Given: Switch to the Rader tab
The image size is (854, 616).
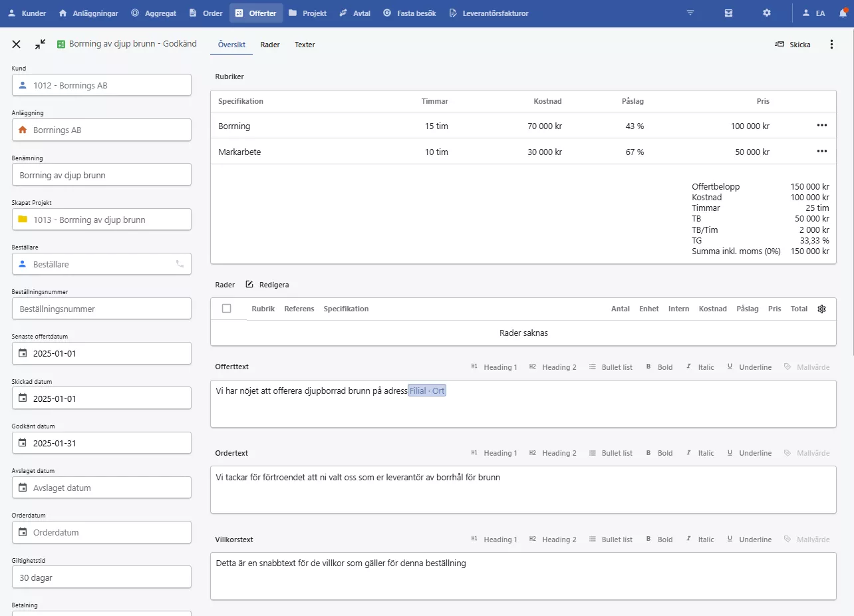Looking at the screenshot, I should click(270, 45).
